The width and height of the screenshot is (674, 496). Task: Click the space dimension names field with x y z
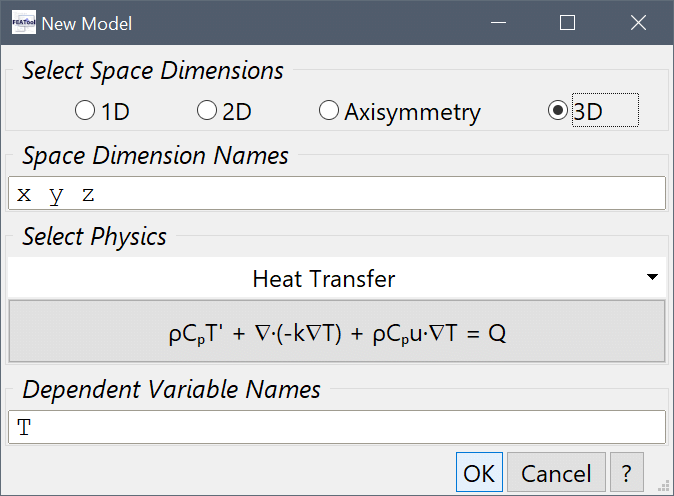pos(336,194)
